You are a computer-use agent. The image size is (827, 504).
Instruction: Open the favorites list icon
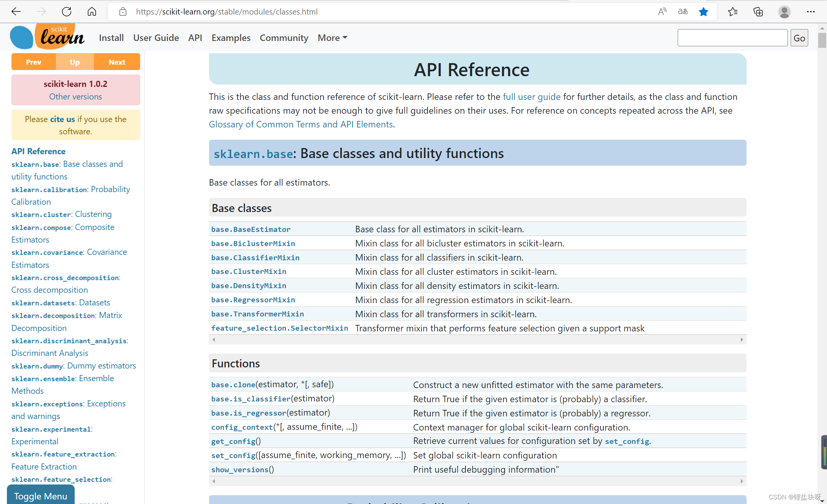click(732, 12)
